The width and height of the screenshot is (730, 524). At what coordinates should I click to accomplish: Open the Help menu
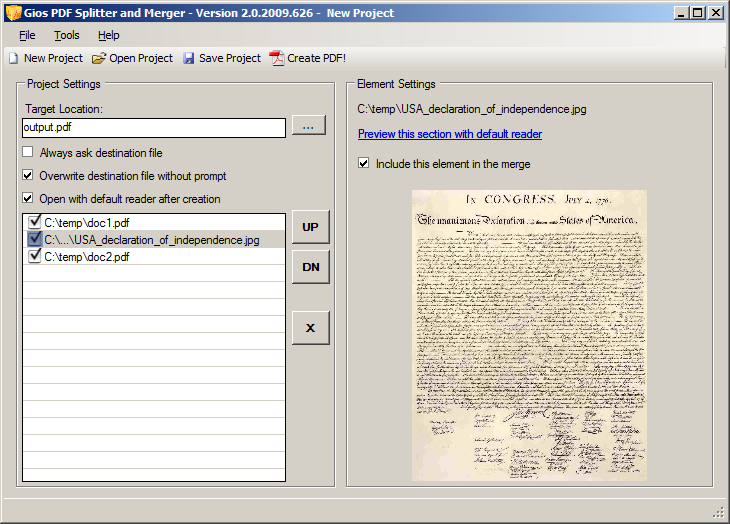pos(108,35)
